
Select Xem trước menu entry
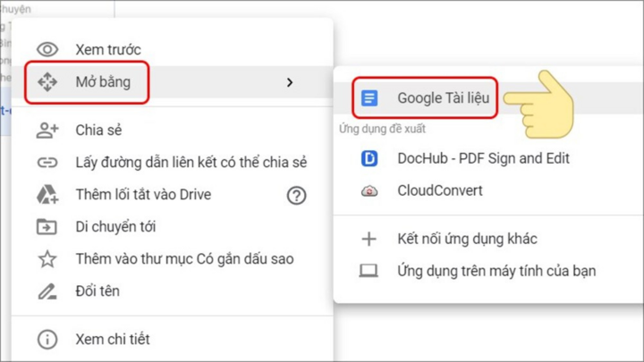pos(172,50)
